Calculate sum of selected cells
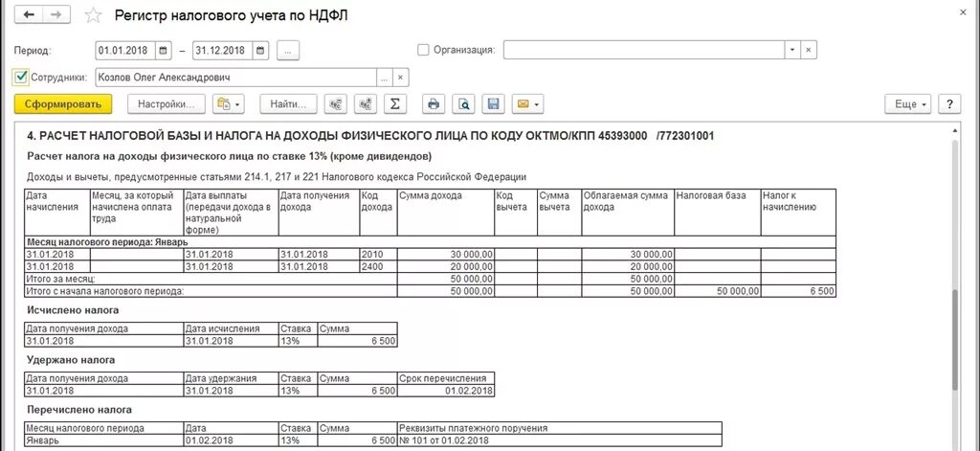Screen dimensions: 980x451 click(395, 104)
